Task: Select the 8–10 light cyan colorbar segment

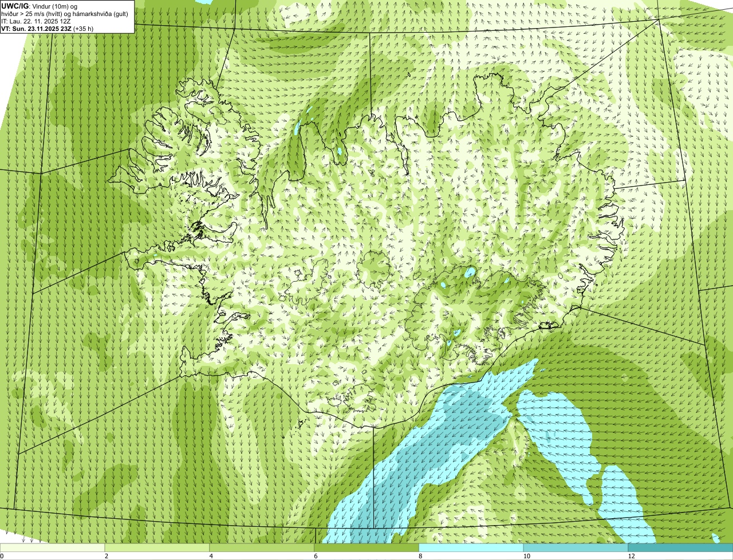Action: [471, 548]
